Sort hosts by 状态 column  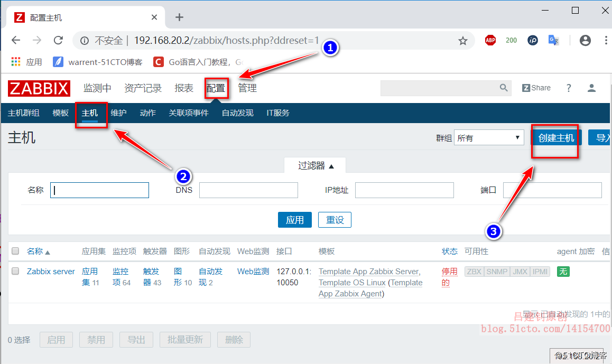(x=449, y=251)
